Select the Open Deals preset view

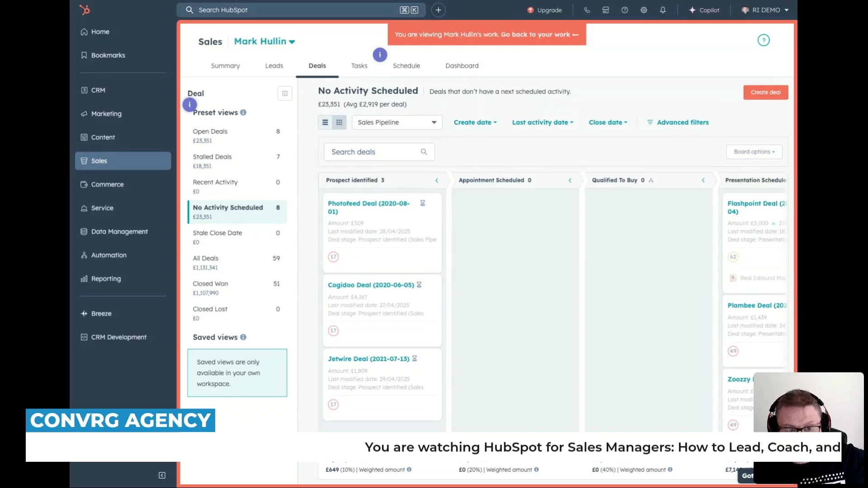pos(237,136)
